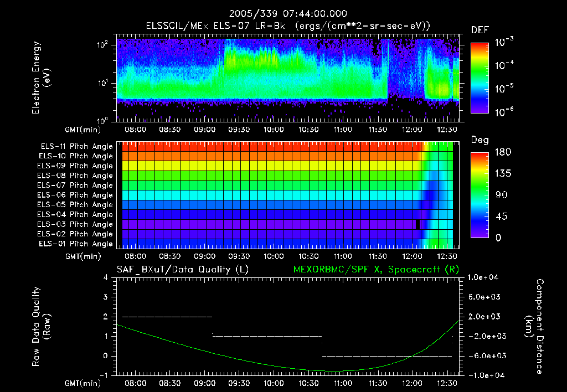Click the 6.0e+03 right axis value

tap(484, 297)
